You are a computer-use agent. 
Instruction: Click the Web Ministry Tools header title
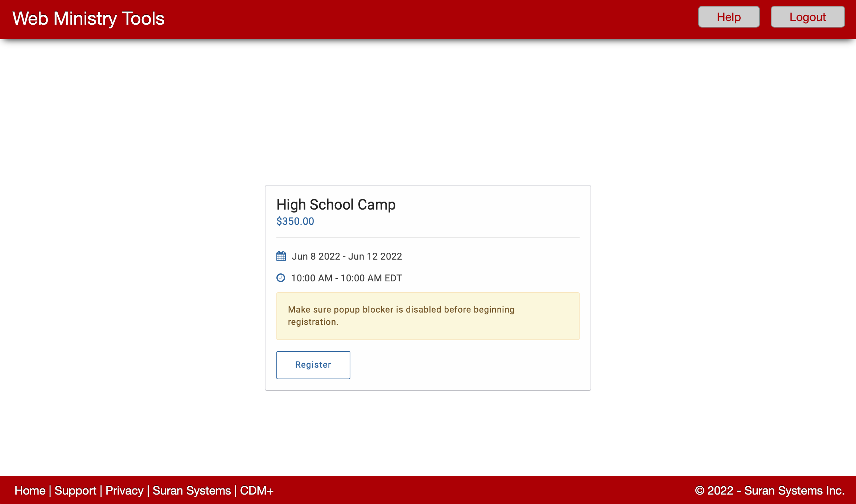[89, 18]
